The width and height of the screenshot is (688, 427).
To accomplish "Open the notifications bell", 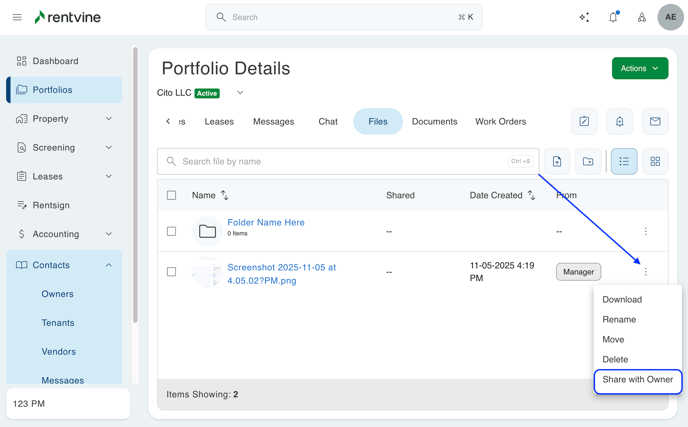I will pyautogui.click(x=613, y=17).
